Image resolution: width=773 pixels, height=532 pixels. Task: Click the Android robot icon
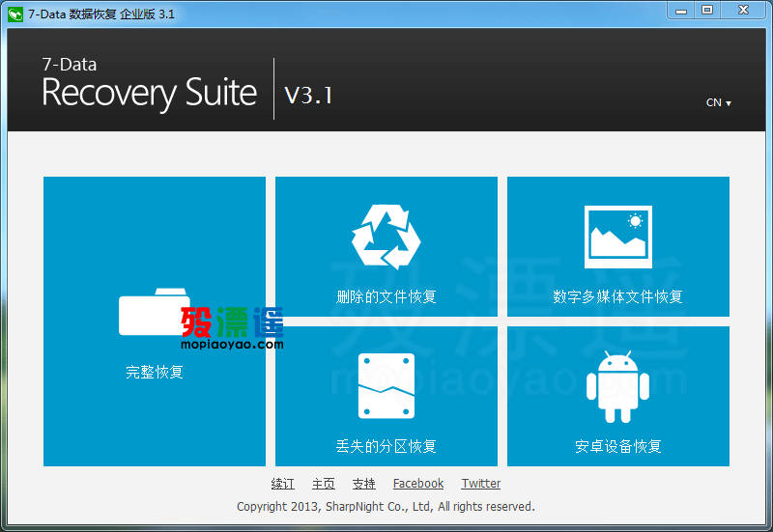(x=617, y=387)
